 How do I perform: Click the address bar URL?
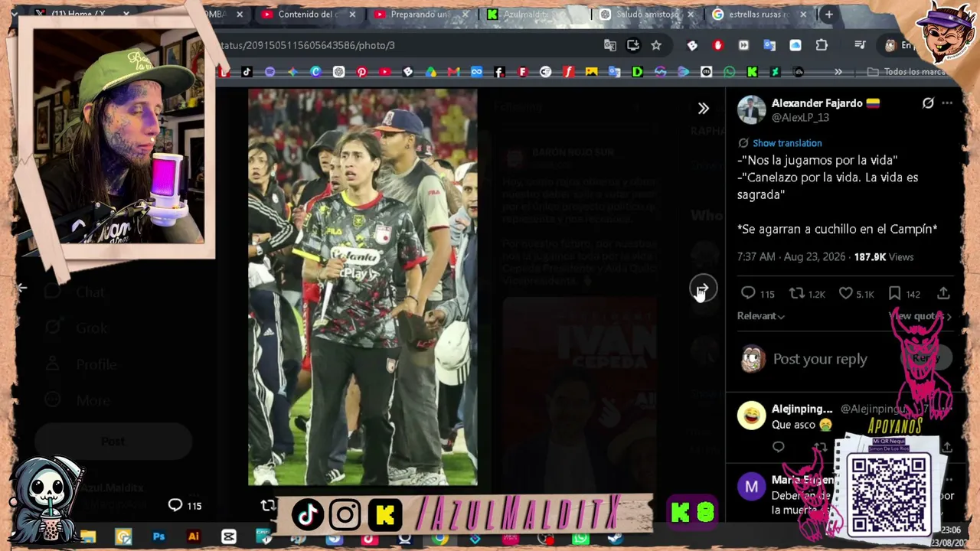tap(306, 45)
